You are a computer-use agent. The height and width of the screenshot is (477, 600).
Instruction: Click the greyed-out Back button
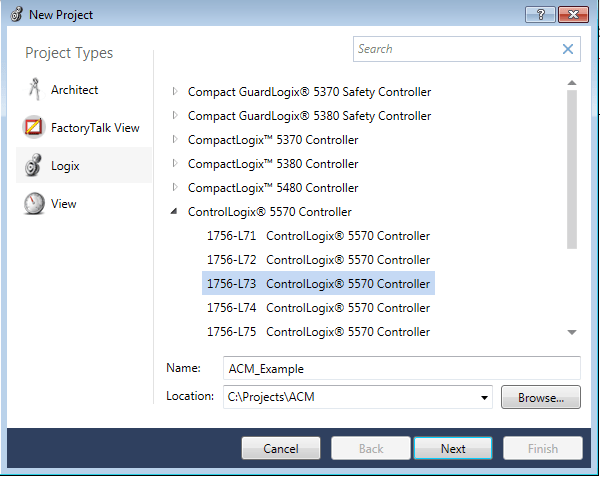[x=371, y=448]
